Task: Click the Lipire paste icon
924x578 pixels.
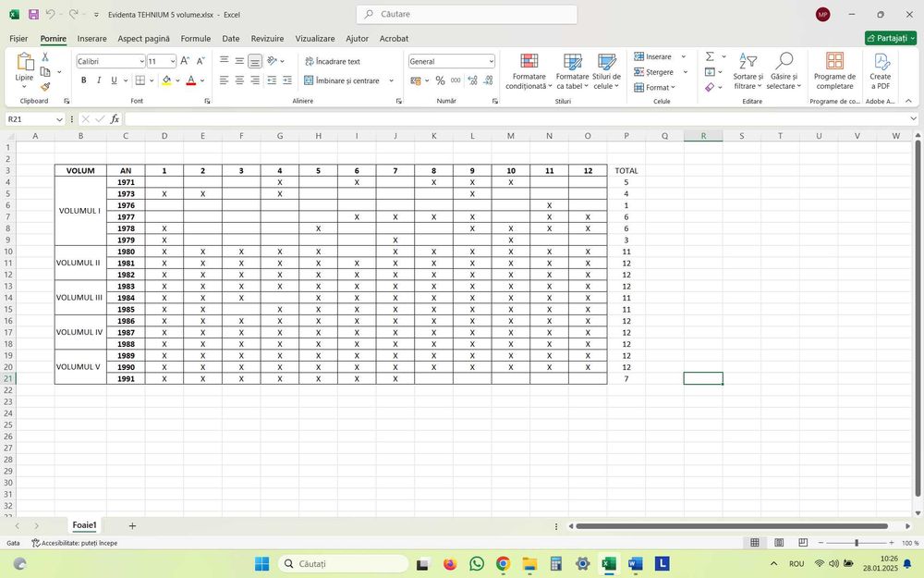Action: pos(25,61)
